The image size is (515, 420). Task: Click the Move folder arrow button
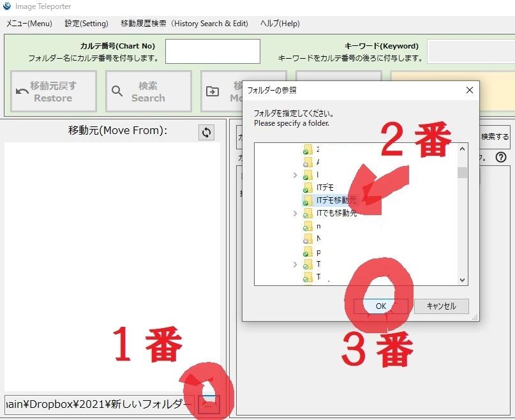pos(221,91)
